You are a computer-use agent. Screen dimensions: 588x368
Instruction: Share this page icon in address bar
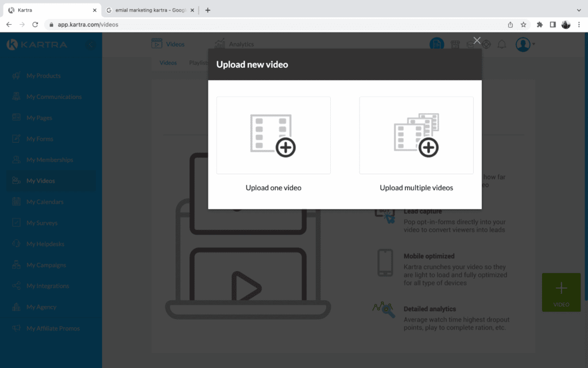click(x=510, y=24)
